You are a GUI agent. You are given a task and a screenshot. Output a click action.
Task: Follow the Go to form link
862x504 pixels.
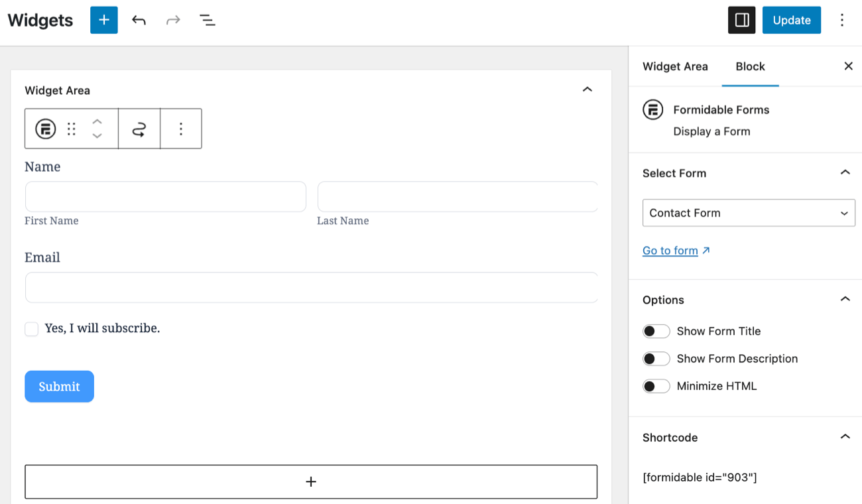pyautogui.click(x=670, y=250)
